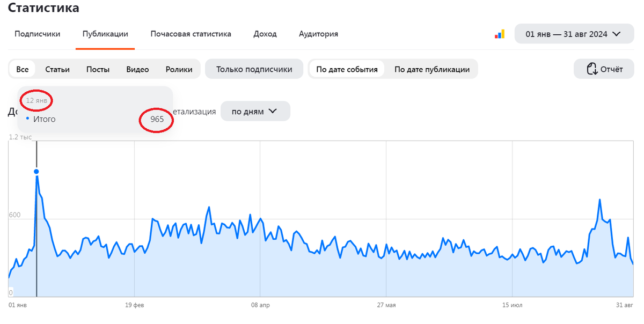Click the colorful bar chart icon near the date picker
The width and height of the screenshot is (644, 324).
(500, 33)
